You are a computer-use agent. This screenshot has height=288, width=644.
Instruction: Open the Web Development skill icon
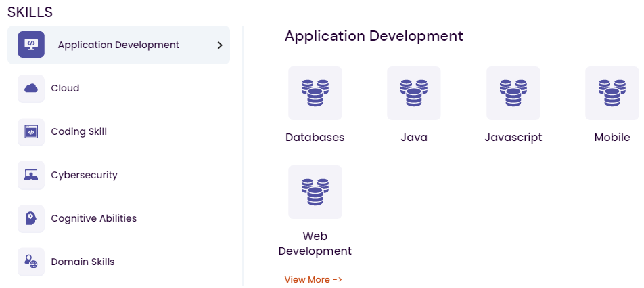pos(315,192)
